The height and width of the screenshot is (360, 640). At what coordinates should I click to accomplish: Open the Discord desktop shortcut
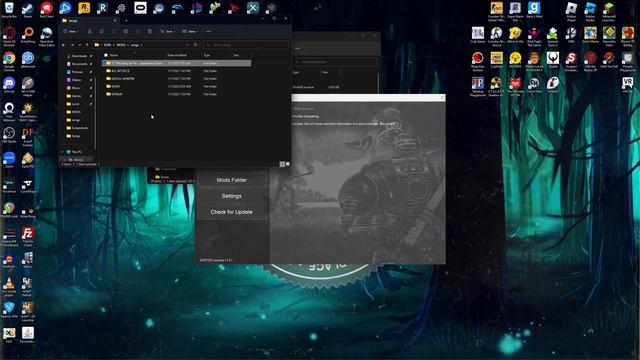9,85
